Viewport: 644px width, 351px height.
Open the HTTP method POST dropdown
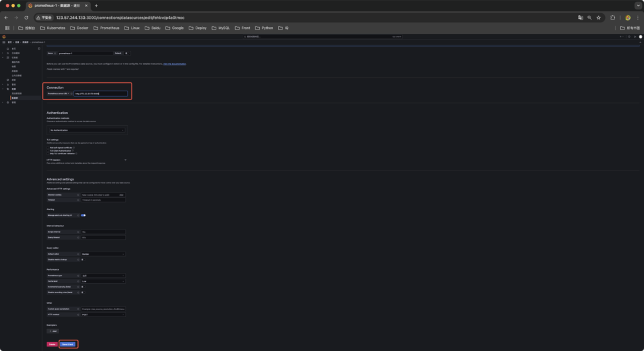click(x=103, y=314)
